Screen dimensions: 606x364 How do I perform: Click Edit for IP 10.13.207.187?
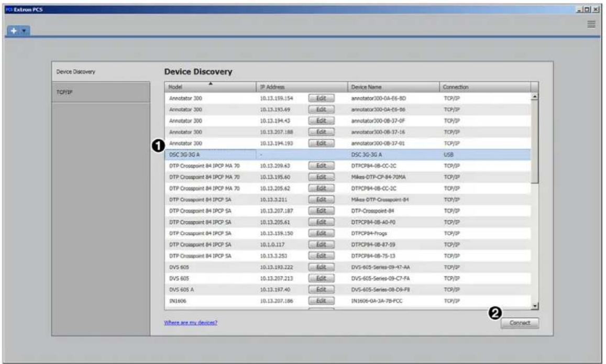tap(321, 211)
